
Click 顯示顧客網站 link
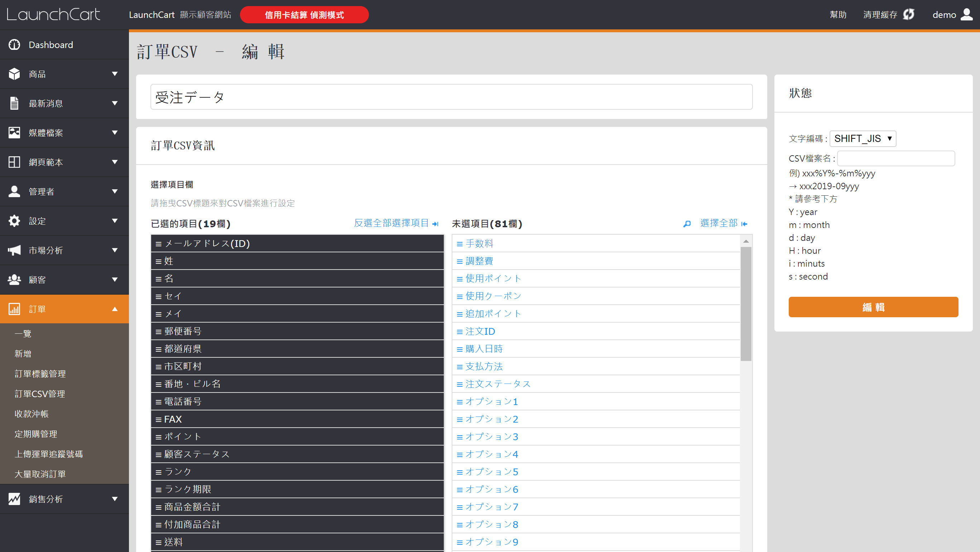pos(206,14)
